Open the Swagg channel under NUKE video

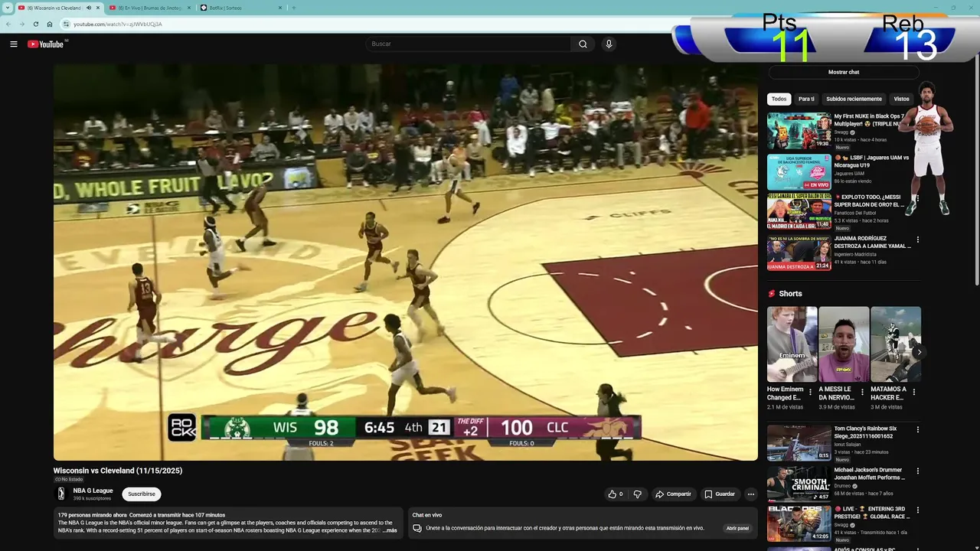pos(842,132)
